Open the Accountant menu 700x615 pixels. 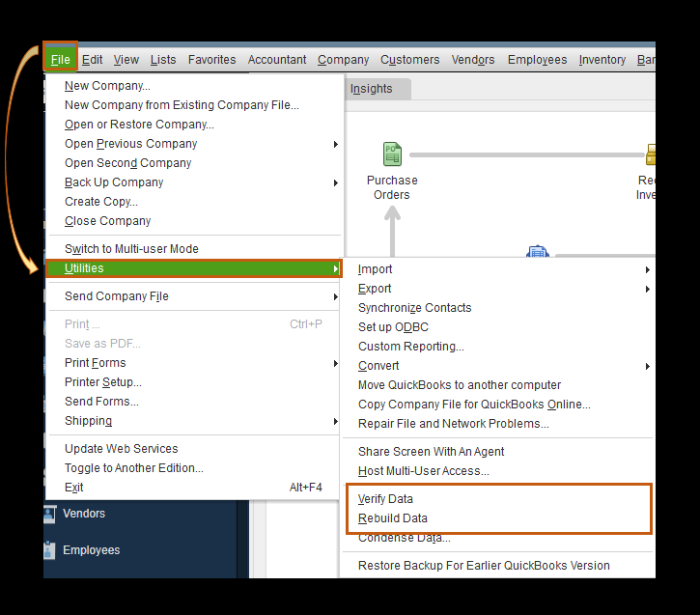tap(277, 59)
